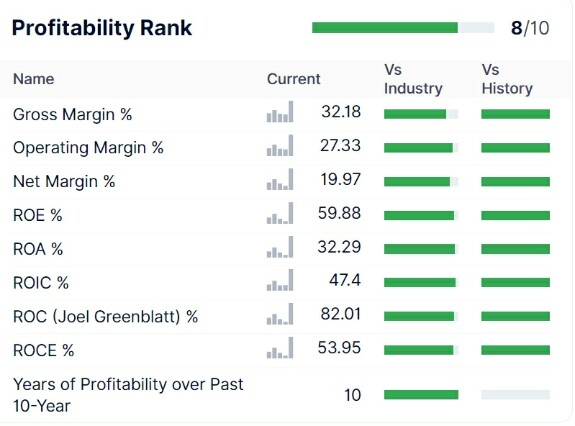Open the ROIC % mini bar chart icon
The height and width of the screenshot is (426, 575).
click(x=280, y=280)
